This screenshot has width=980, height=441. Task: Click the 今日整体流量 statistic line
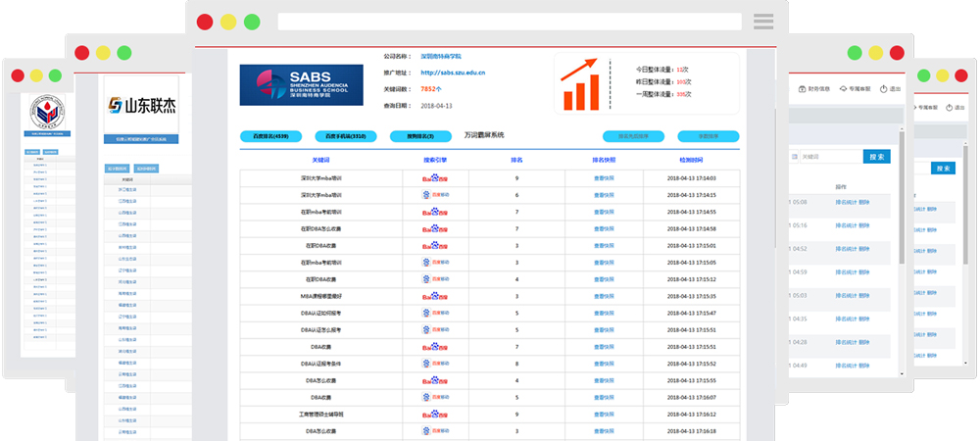tap(661, 70)
